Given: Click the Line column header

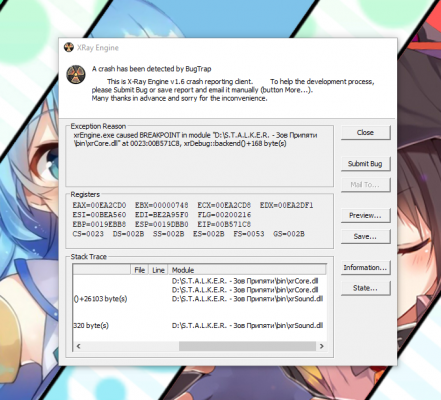Looking at the screenshot, I should coord(158,270).
